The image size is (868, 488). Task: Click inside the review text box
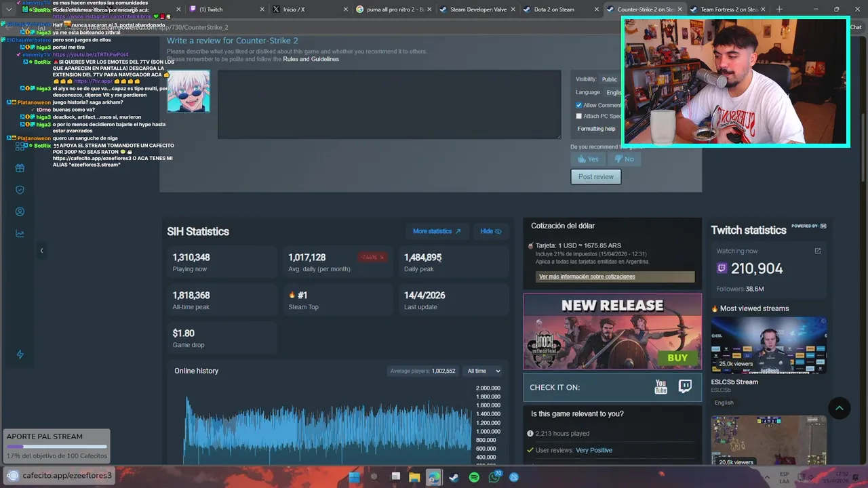(389, 104)
